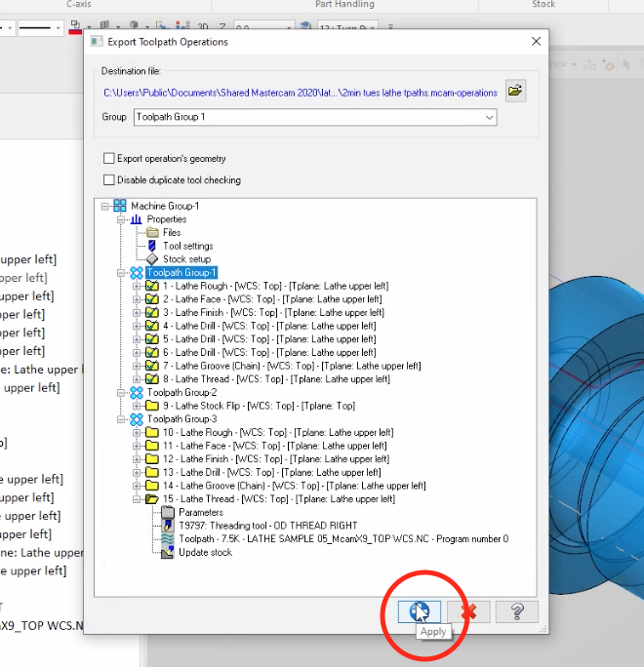644x667 pixels.
Task: Click the Toolpath Group-1 icon
Action: pos(137,273)
